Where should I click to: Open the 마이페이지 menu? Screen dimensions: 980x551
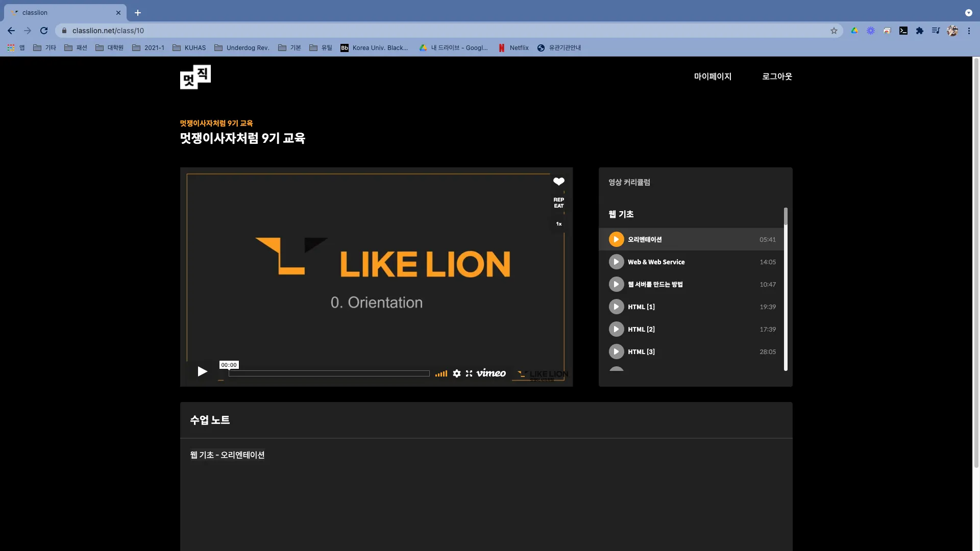click(x=713, y=77)
